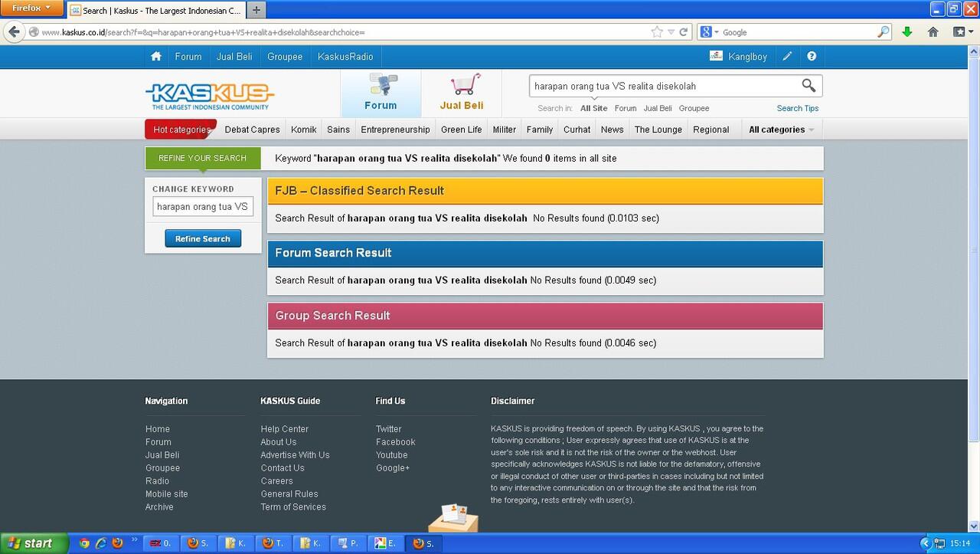Open the Advertise With Us link
980x554 pixels.
[x=295, y=455]
